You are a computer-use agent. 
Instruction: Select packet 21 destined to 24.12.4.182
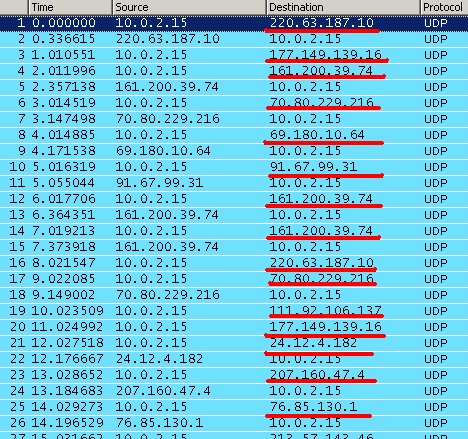click(234, 343)
